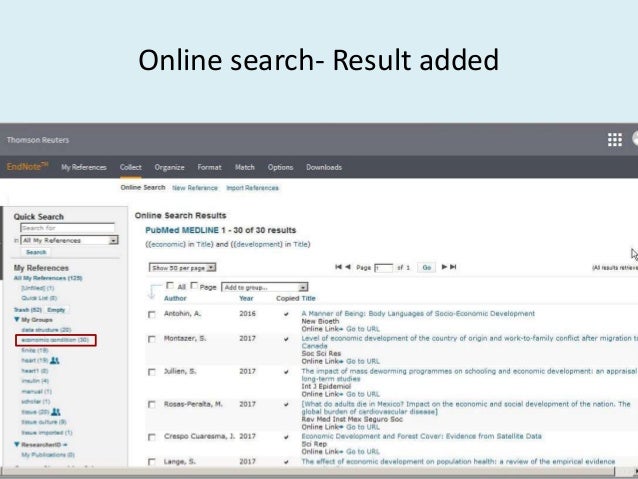Open Go to URL for Antohin reference
Viewport: 638px width, 479px height.
point(363,329)
